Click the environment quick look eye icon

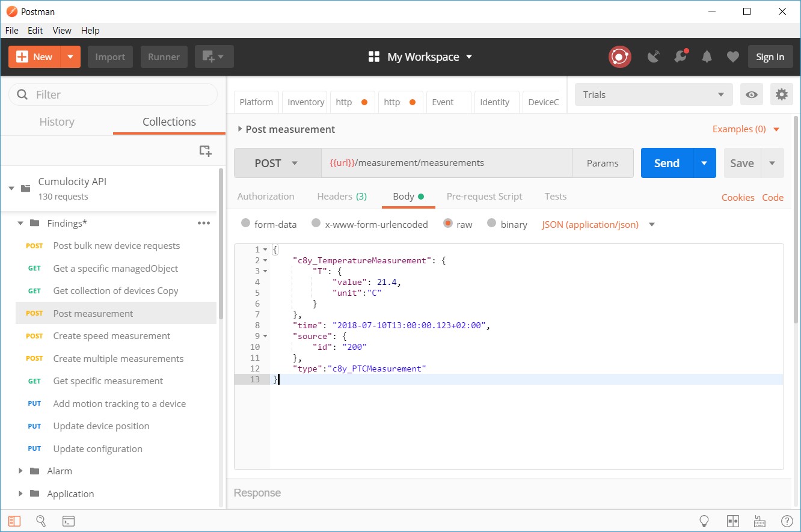tap(751, 94)
